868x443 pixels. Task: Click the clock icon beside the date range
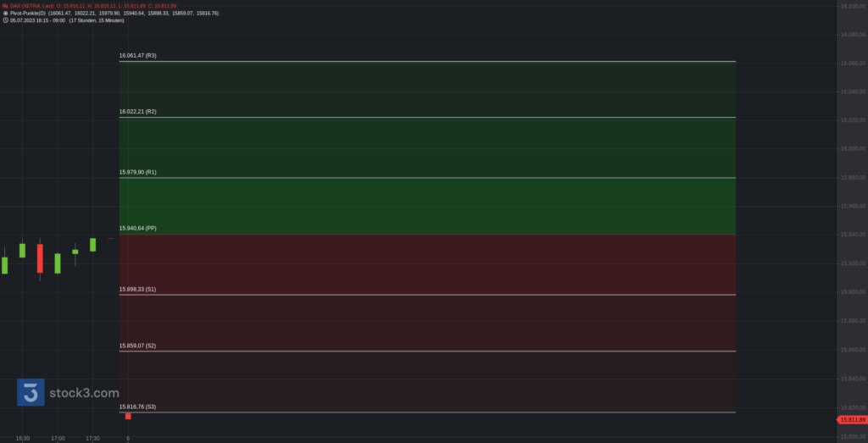click(5, 20)
